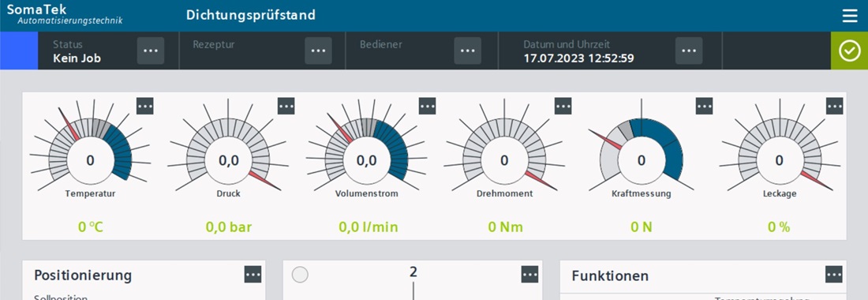Open Leckage gauge ellipsis menu
The image size is (868, 300).
(835, 106)
